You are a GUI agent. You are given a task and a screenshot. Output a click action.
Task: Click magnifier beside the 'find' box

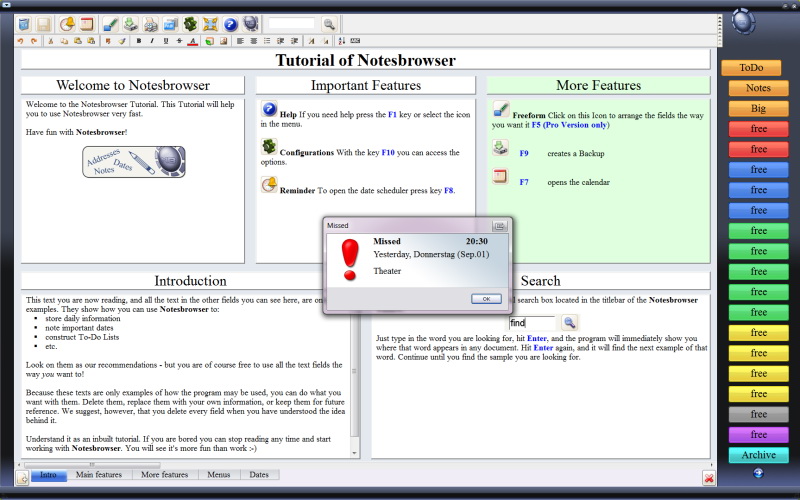pyautogui.click(x=569, y=322)
